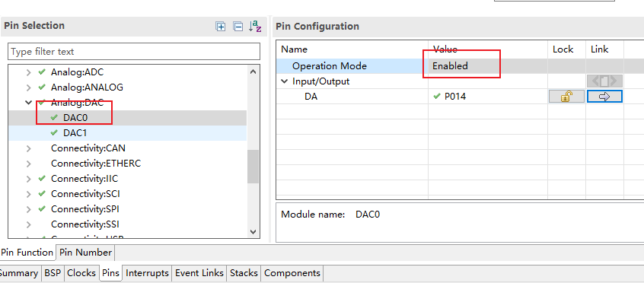The height and width of the screenshot is (283, 644).
Task: Open the Stacks tab
Action: [x=244, y=273]
